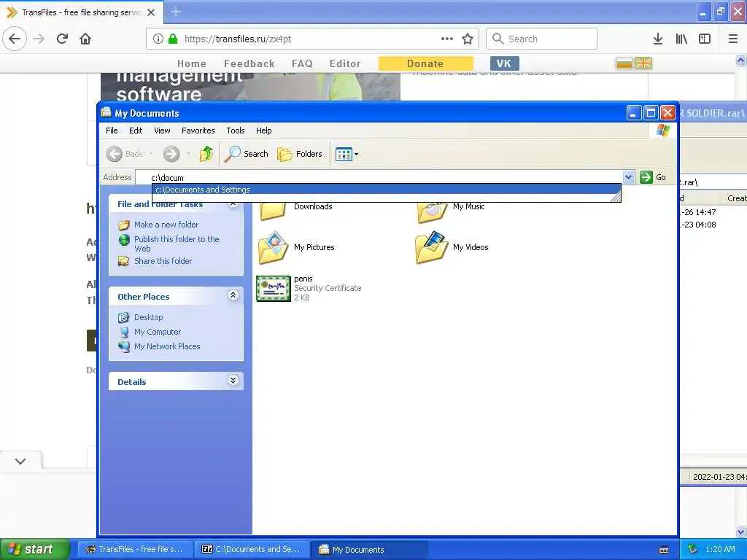The image size is (747, 560).
Task: Show site information icon in URL bar
Action: [158, 39]
